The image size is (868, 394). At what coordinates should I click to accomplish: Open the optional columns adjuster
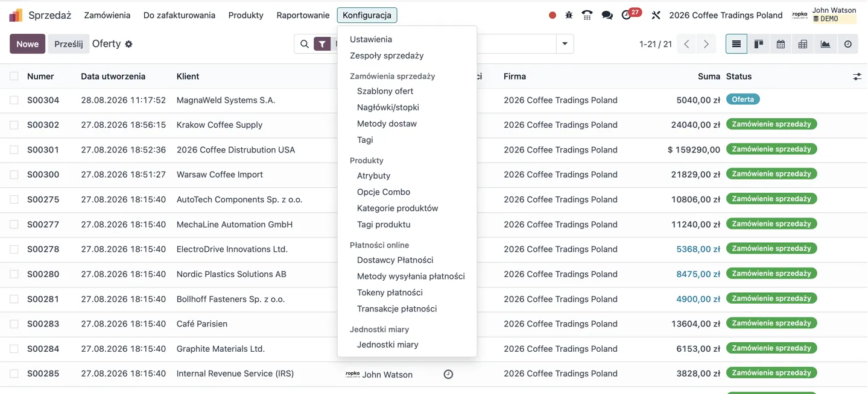pos(857,77)
